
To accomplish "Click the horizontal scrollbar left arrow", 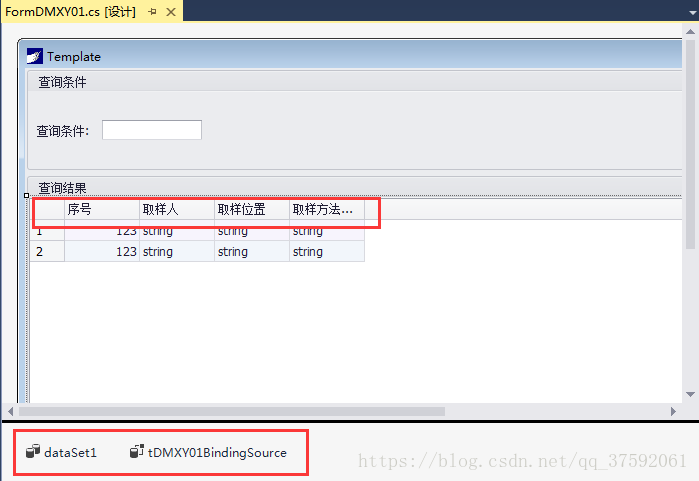I will coord(10,411).
